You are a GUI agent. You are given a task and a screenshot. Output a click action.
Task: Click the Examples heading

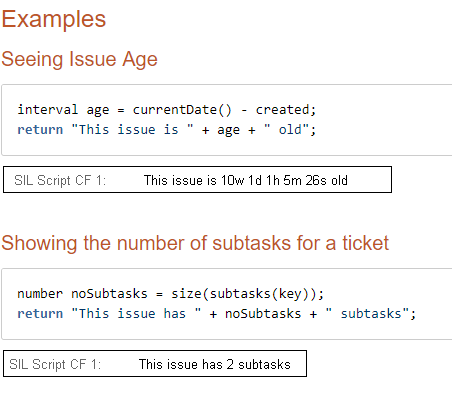pos(54,19)
